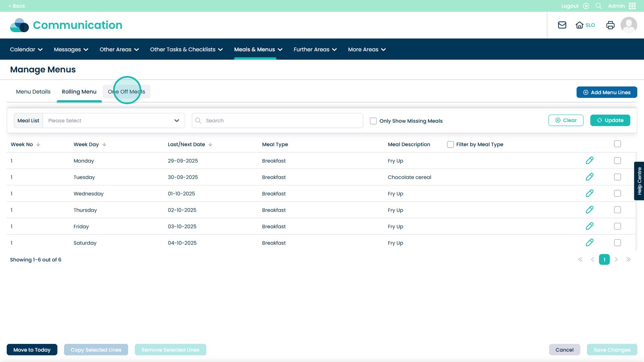
Task: Open the Admin apps grid icon
Action: coord(632,6)
